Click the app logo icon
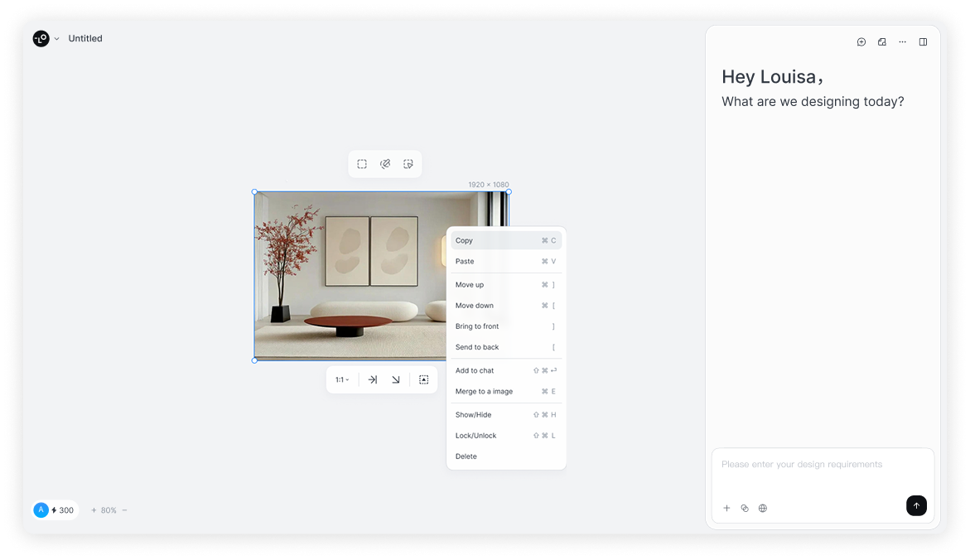 (41, 38)
